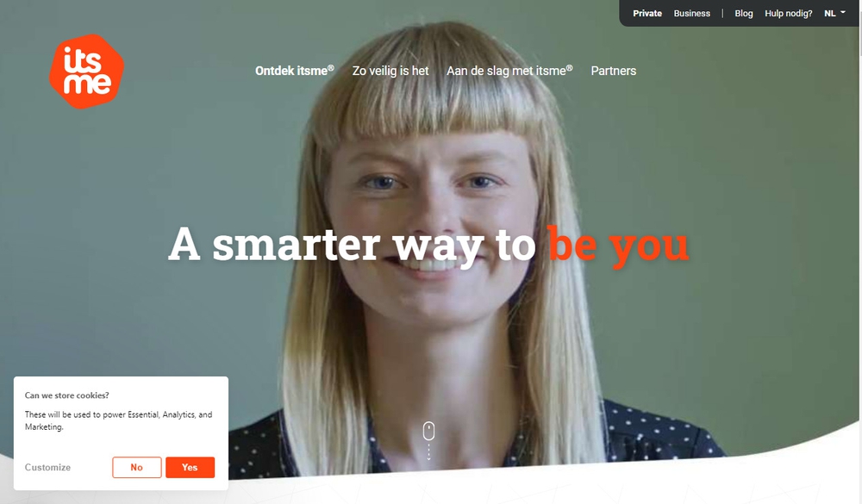Select the Partners navigation item
The height and width of the screenshot is (504, 862).
point(614,71)
